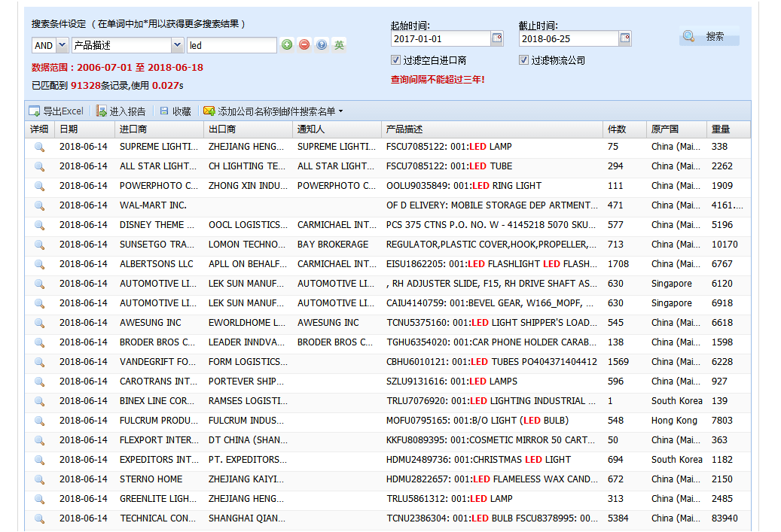This screenshot has height=532, width=781.
Task: Open the 产品描述 field dropdown
Action: tap(177, 45)
